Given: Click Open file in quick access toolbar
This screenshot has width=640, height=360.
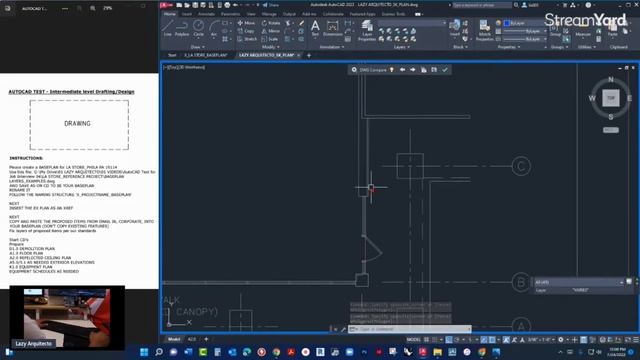Looking at the screenshot, I should (187, 5).
